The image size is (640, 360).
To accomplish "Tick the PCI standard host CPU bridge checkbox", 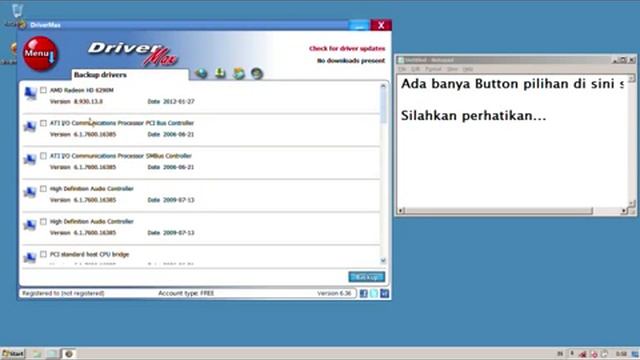I will coord(43,254).
